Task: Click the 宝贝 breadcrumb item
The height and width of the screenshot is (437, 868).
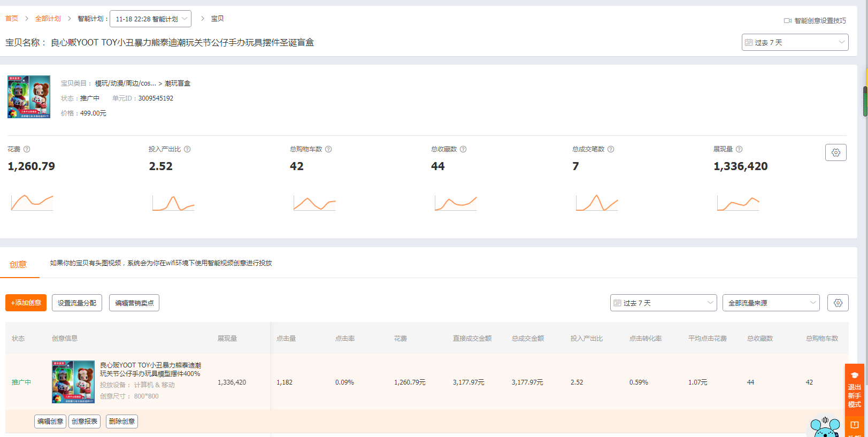Action: [x=217, y=19]
